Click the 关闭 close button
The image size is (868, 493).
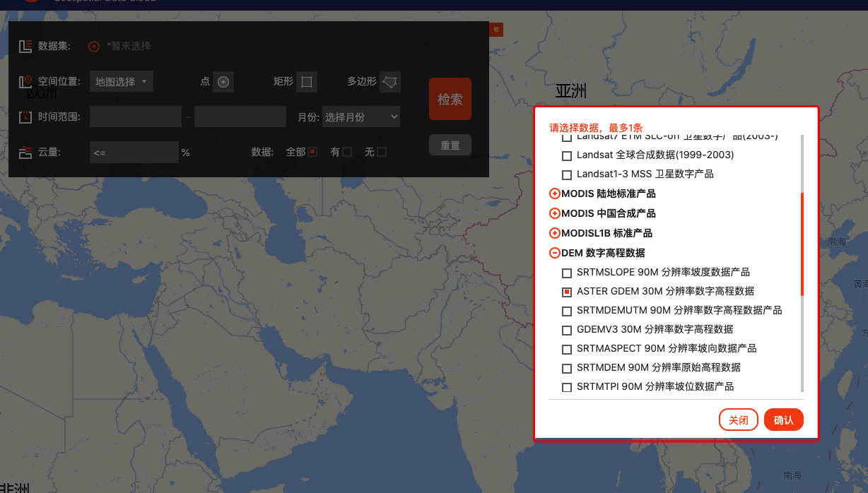pos(738,420)
